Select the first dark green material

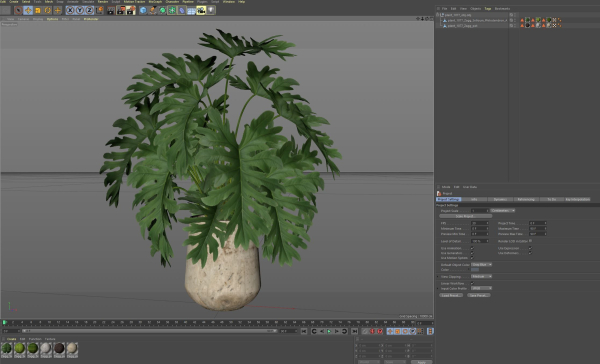click(7, 349)
